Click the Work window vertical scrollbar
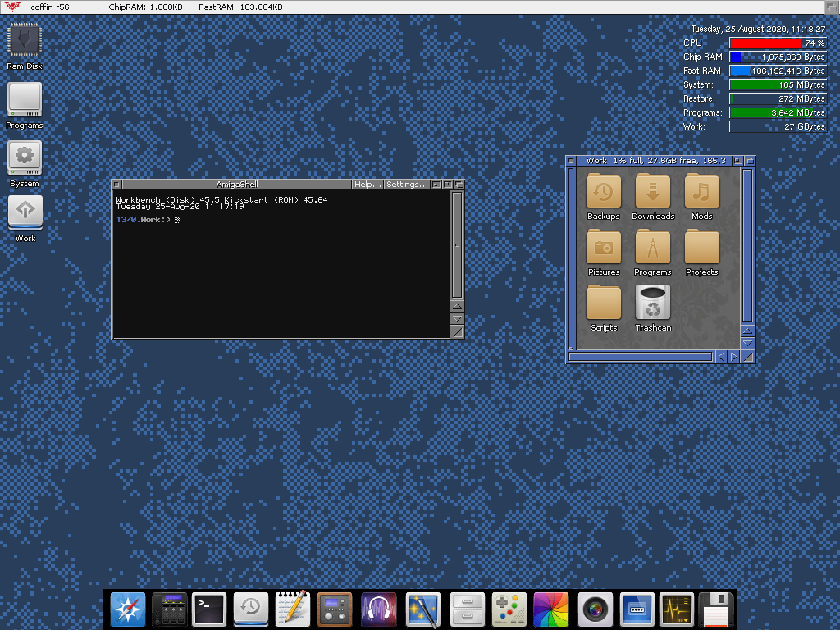This screenshot has height=630, width=840. tap(746, 246)
